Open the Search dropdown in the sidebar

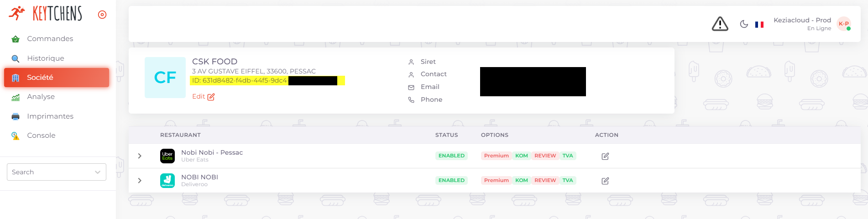[57, 172]
